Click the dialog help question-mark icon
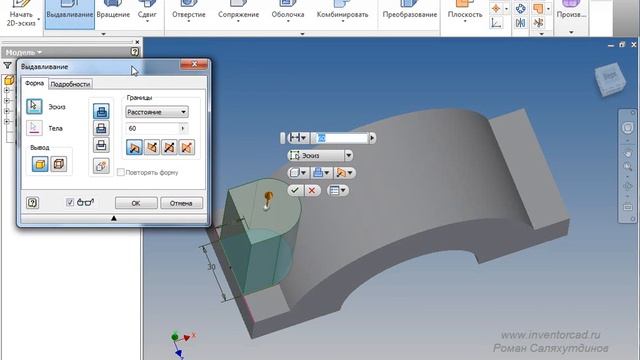The width and height of the screenshot is (640, 360). tap(33, 202)
